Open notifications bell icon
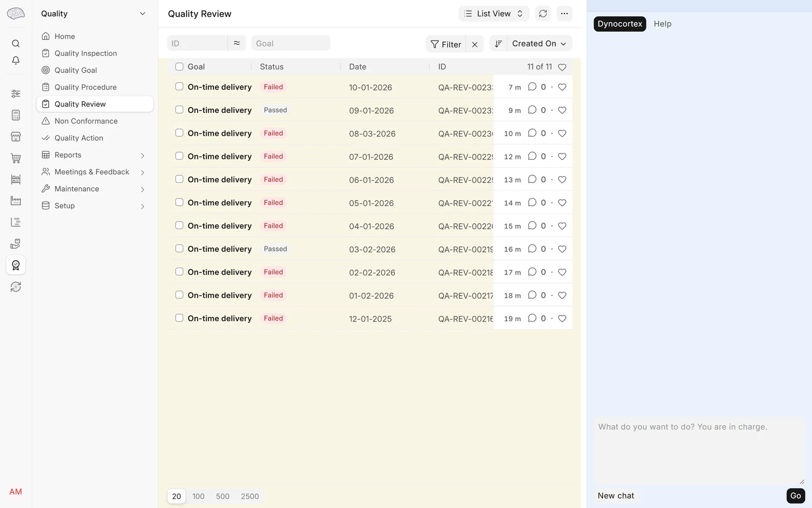This screenshot has height=508, width=812. pyautogui.click(x=16, y=60)
